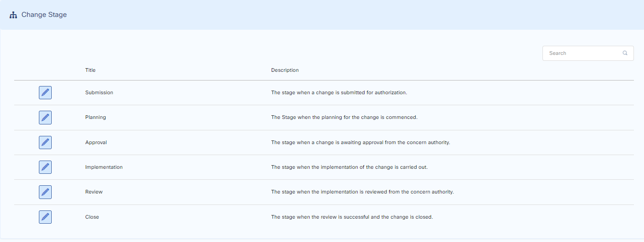Select the Review row title

(x=94, y=192)
